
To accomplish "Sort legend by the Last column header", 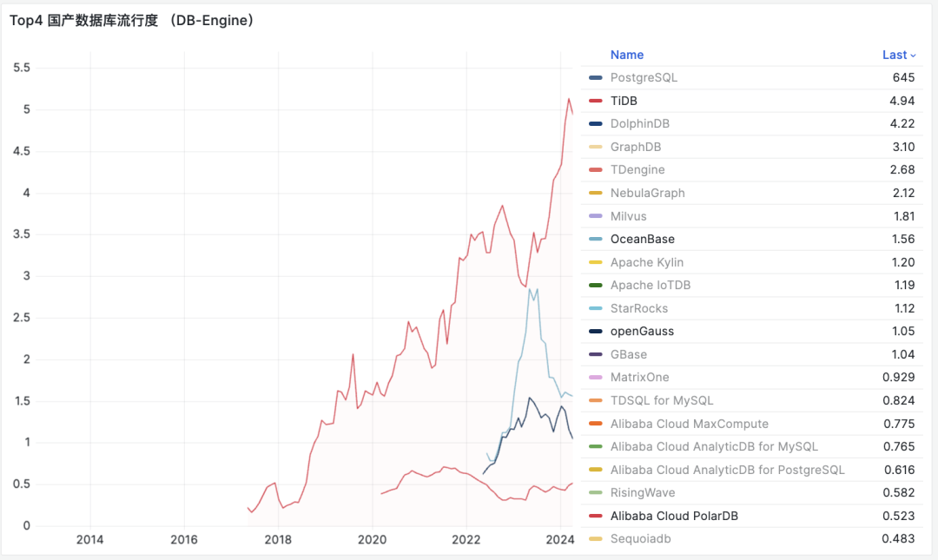I will [894, 55].
